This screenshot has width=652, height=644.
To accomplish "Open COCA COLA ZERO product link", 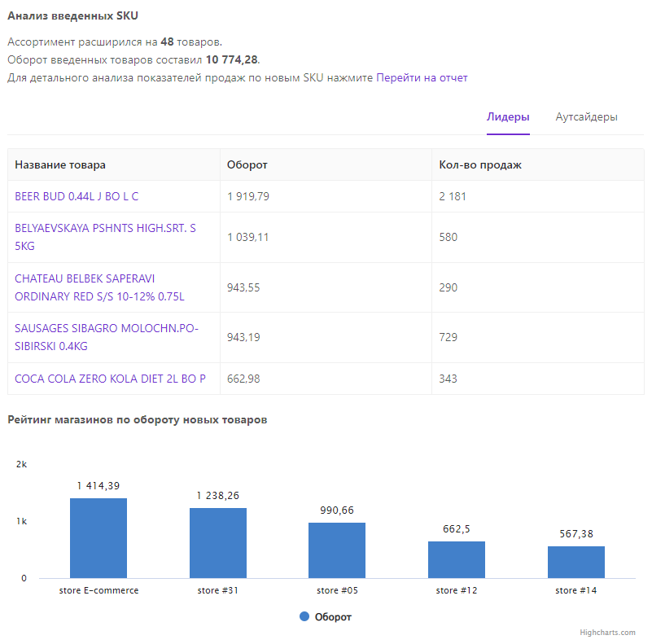I will [110, 379].
